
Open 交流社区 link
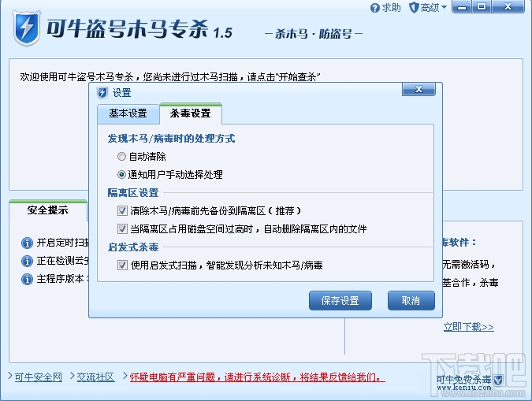95,377
